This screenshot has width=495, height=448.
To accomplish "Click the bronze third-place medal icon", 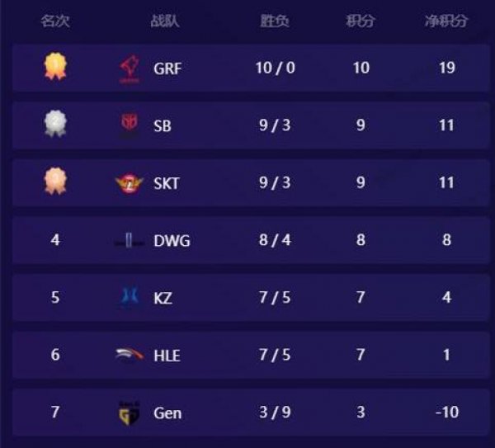I will tap(55, 182).
